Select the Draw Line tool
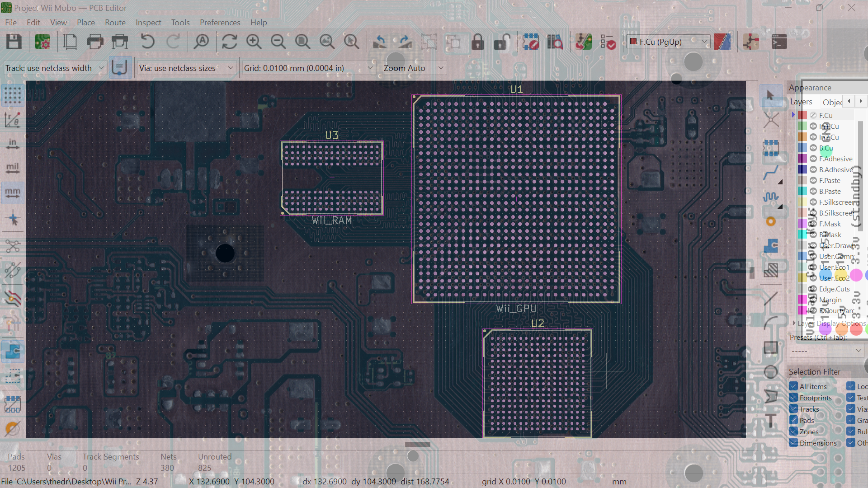The image size is (868, 488). pos(771,299)
